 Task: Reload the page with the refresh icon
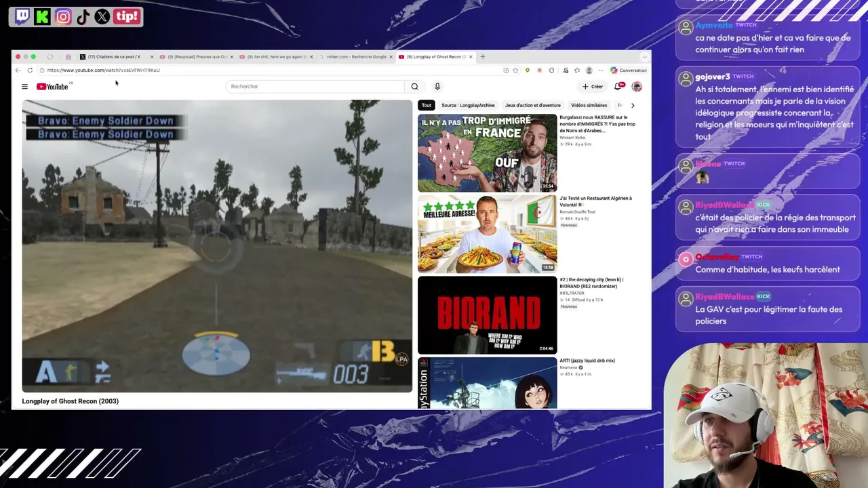(30, 70)
